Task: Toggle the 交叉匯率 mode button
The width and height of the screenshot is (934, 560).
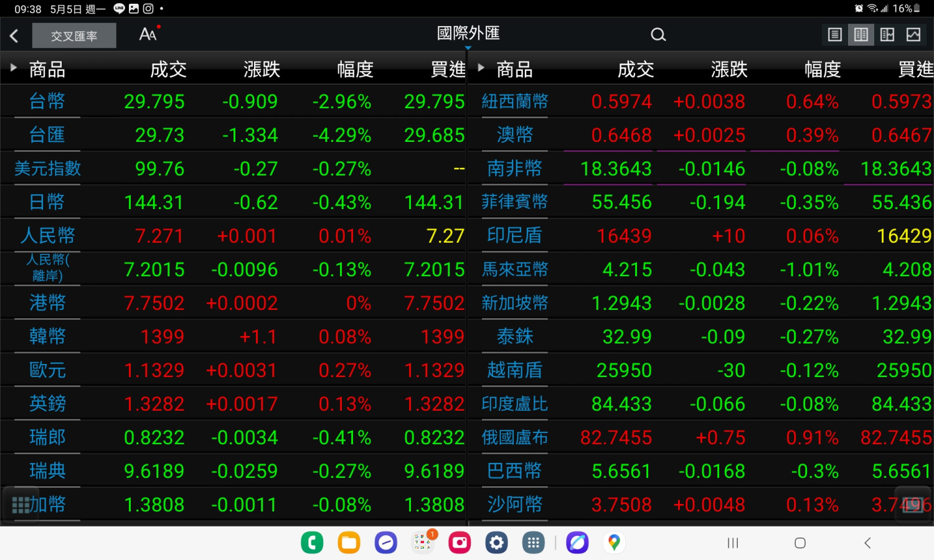Action: click(74, 35)
